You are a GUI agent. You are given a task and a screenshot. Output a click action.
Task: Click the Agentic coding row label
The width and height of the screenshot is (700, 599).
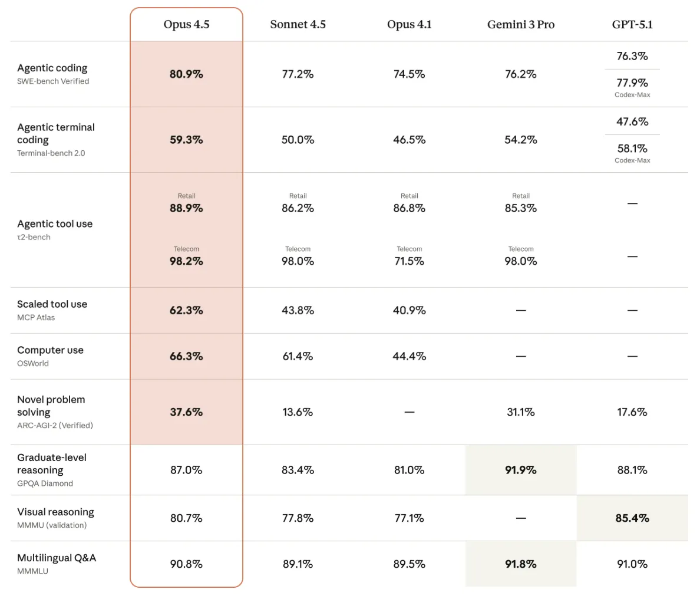pyautogui.click(x=52, y=68)
